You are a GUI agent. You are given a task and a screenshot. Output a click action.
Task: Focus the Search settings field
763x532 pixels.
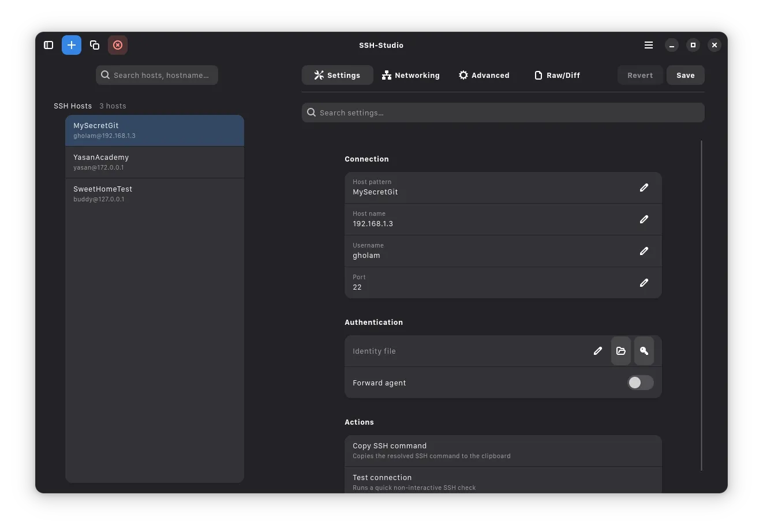coord(503,113)
